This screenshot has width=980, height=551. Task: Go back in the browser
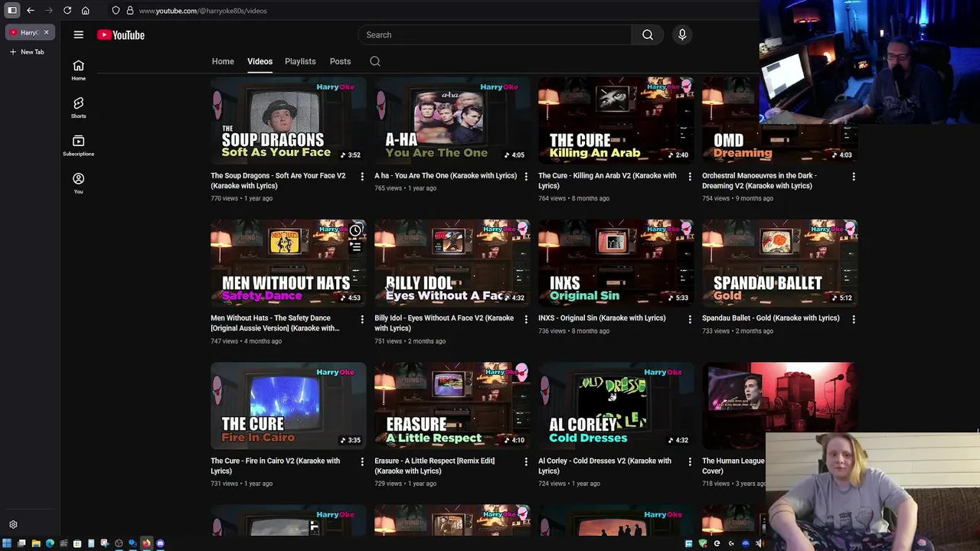(31, 11)
